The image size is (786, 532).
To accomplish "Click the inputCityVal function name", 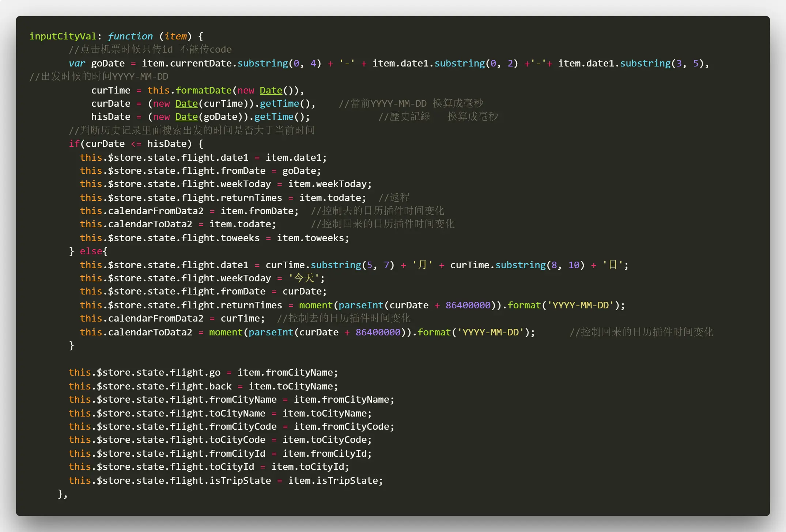I will pyautogui.click(x=63, y=36).
